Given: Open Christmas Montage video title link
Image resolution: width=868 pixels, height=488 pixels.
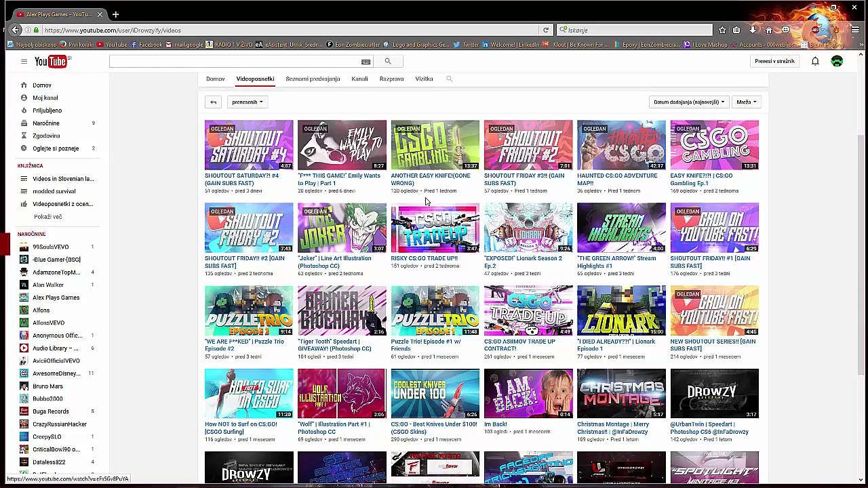Looking at the screenshot, I should pos(613,428).
